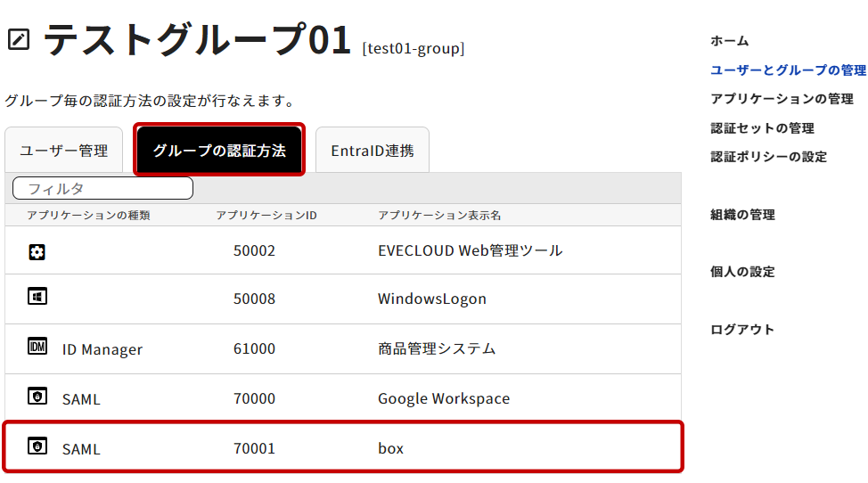Go to 組織の管理 in sidebar

[x=742, y=215]
